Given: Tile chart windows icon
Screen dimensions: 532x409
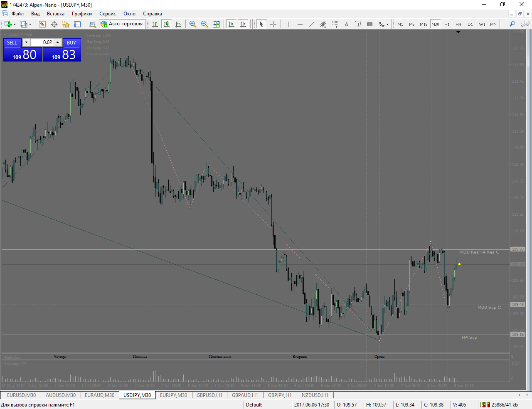Looking at the screenshot, I should [216, 24].
